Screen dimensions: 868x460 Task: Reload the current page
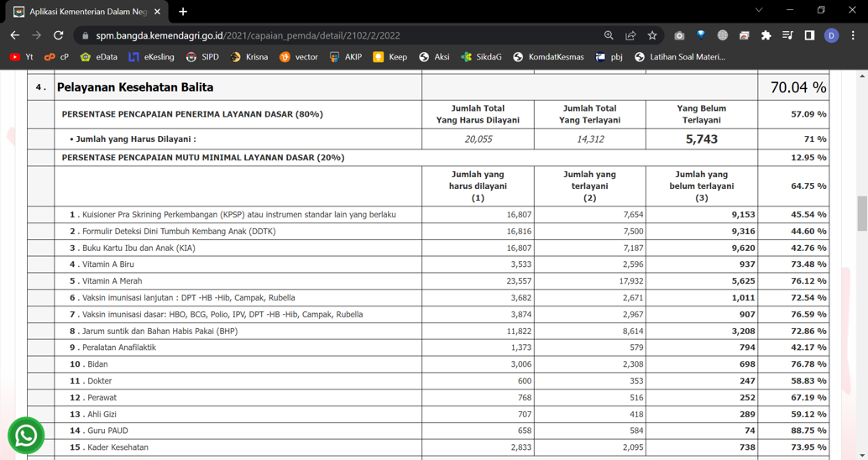(x=58, y=35)
